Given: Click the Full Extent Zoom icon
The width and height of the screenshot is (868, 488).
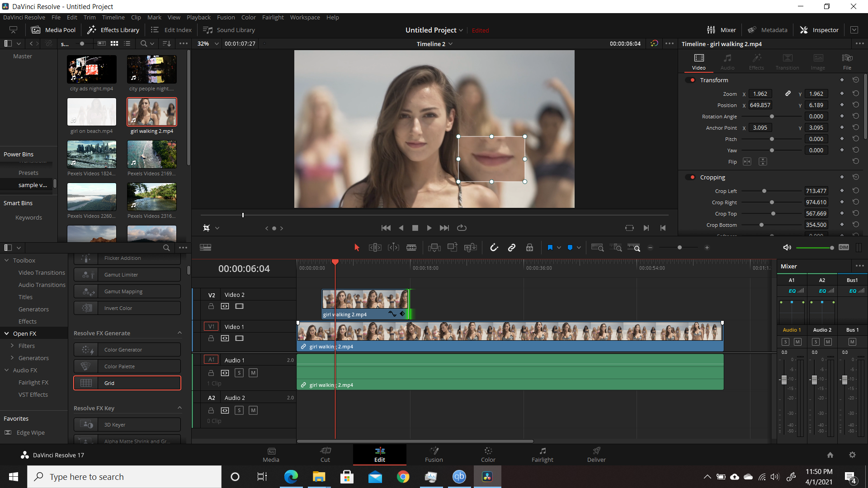Looking at the screenshot, I should (x=597, y=248).
